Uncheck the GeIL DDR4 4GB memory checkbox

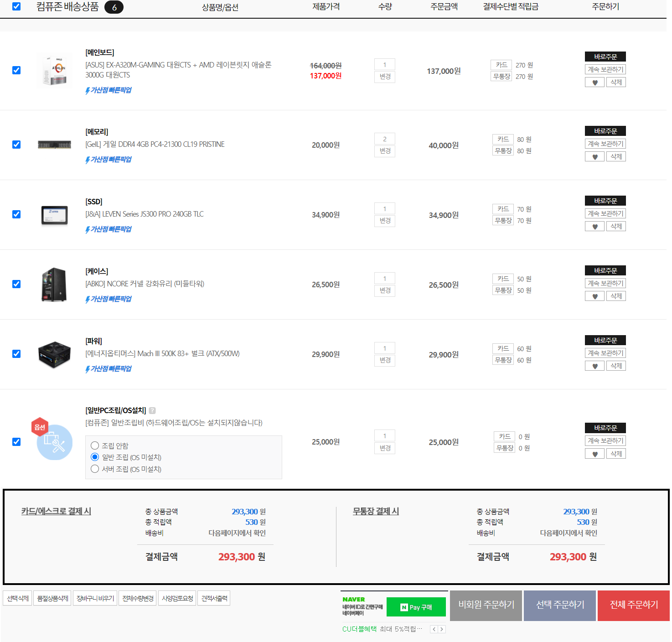click(x=16, y=145)
